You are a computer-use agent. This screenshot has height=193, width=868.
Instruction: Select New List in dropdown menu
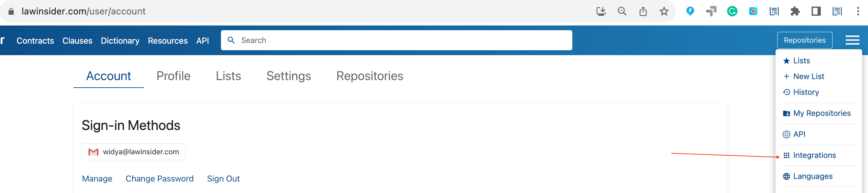(808, 76)
